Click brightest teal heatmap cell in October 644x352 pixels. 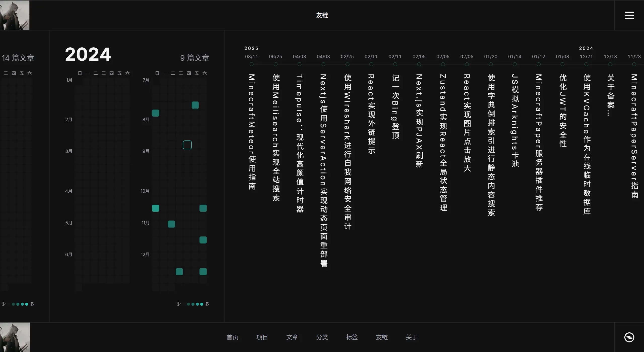click(x=155, y=208)
